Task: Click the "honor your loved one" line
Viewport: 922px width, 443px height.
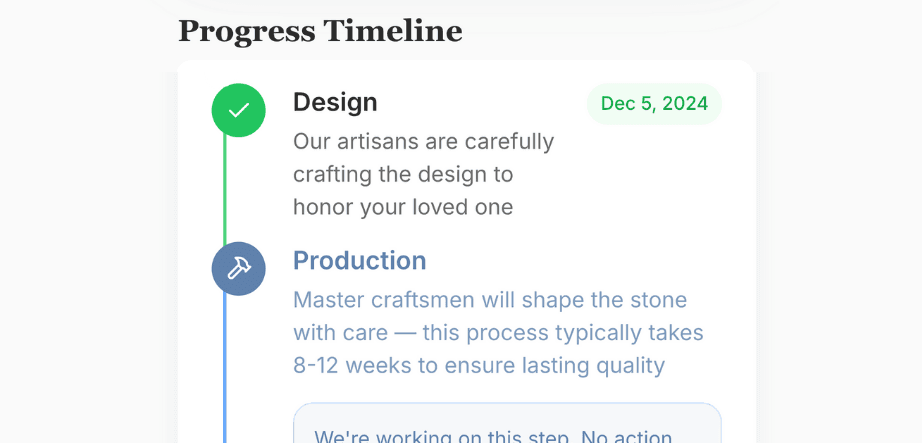Action: 402,207
